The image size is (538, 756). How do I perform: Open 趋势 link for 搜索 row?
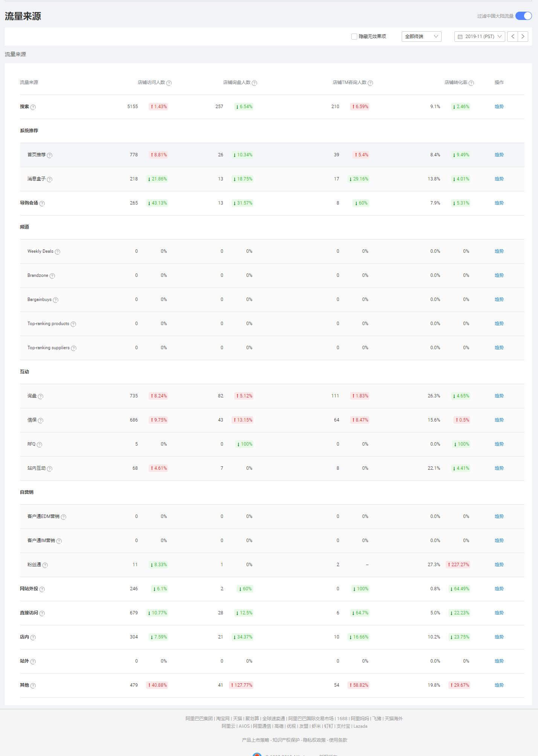(x=499, y=107)
